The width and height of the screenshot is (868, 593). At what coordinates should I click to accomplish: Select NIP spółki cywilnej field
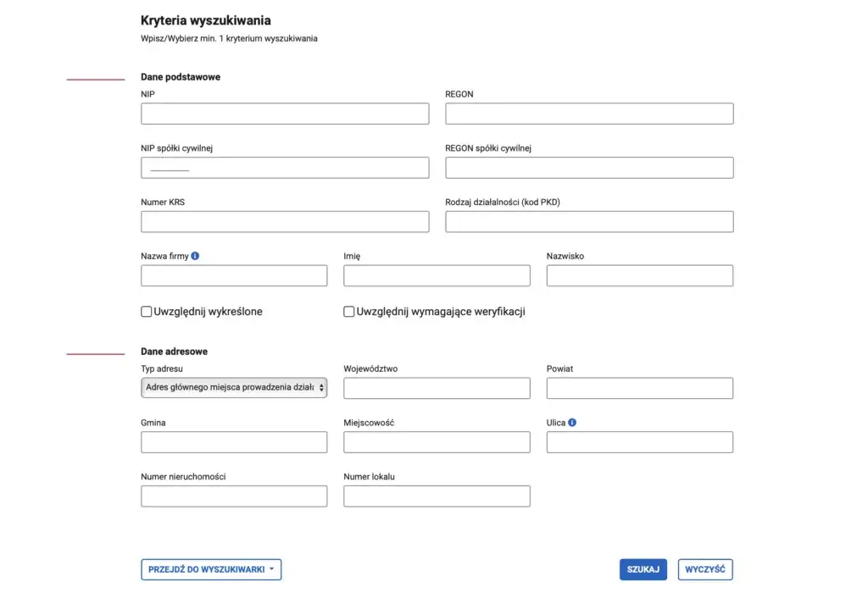tap(285, 168)
